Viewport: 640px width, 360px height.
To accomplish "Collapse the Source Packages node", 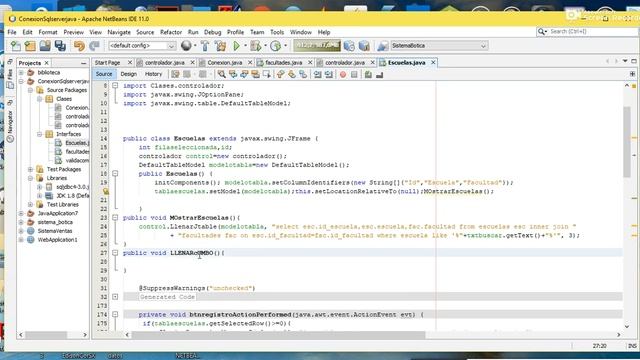I will coord(31,90).
